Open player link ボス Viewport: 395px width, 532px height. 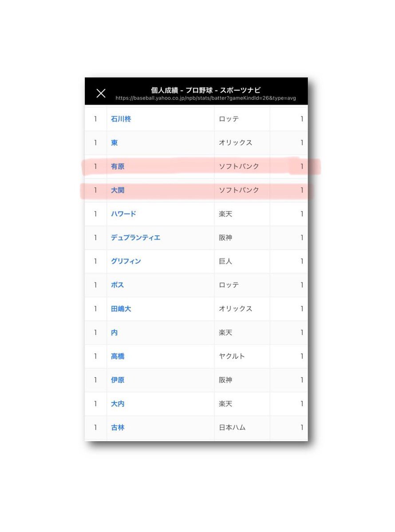pos(117,285)
